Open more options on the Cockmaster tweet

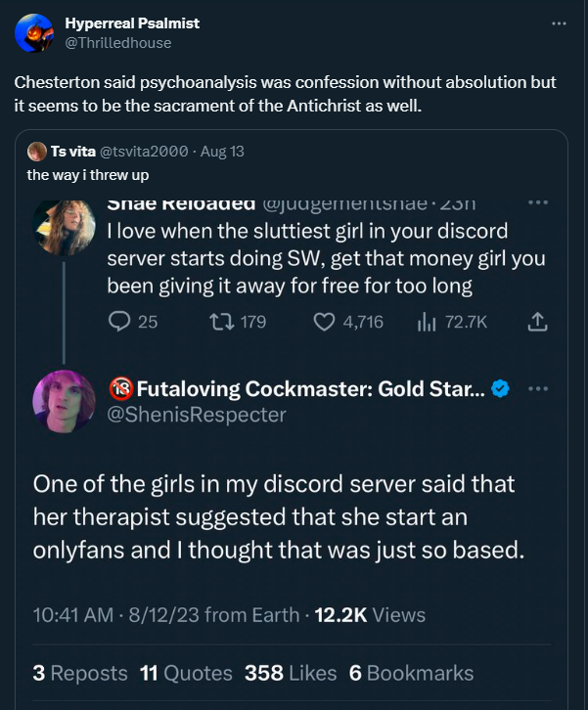coord(538,388)
